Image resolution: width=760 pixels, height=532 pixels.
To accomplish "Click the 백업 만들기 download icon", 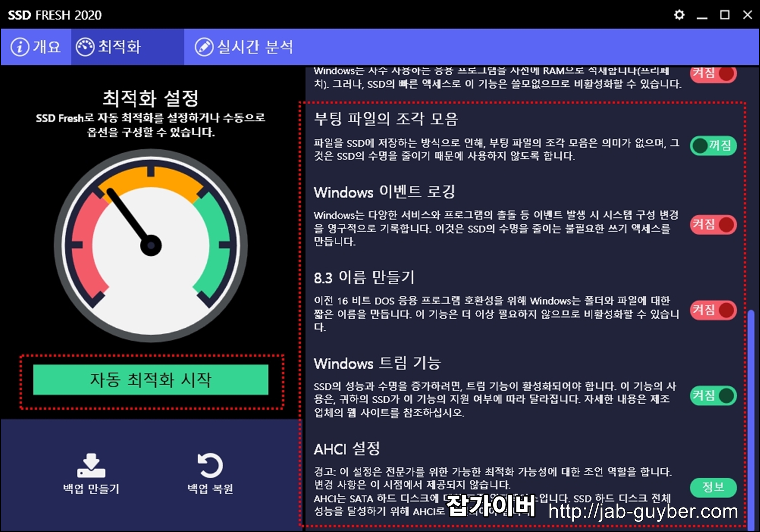I will (x=91, y=465).
